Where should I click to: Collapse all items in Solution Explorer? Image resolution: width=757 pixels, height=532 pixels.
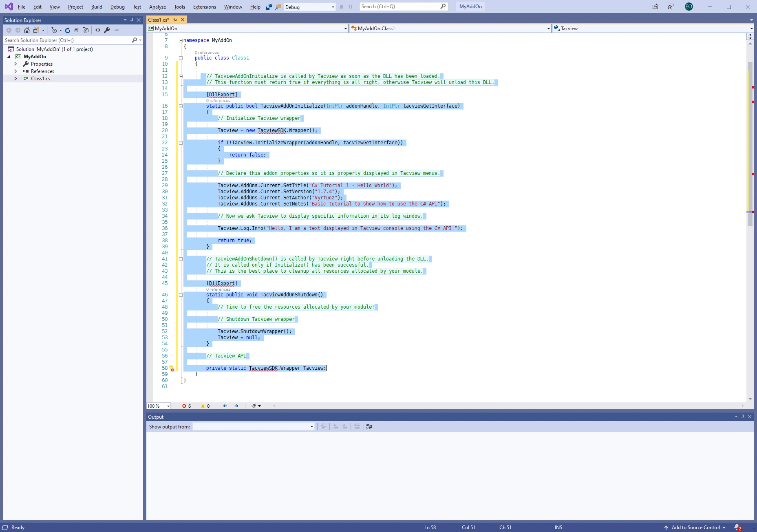click(x=77, y=30)
